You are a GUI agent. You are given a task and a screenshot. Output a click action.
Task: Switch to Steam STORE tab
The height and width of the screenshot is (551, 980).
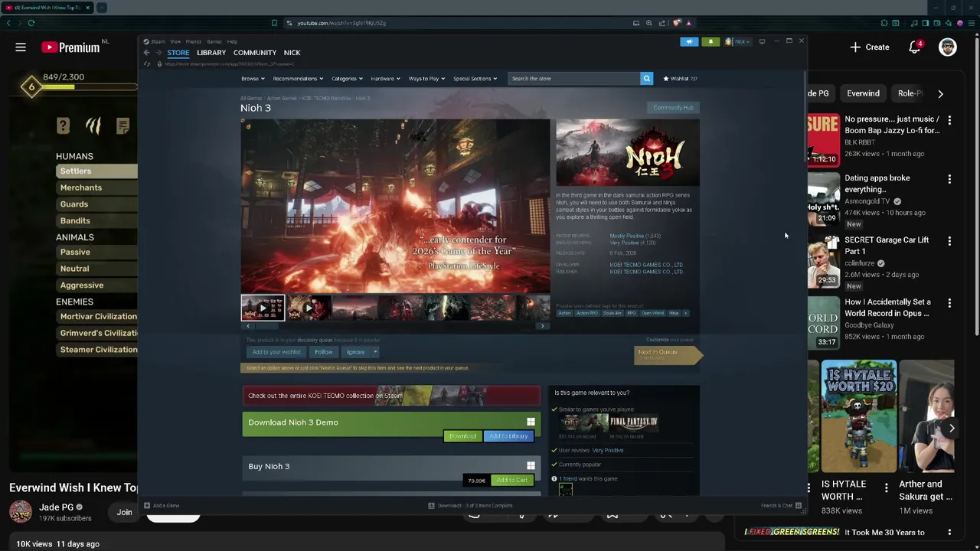[x=178, y=53]
